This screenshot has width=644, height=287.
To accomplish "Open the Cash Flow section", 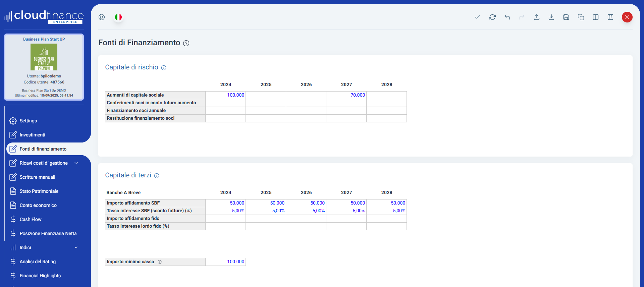I will [x=30, y=219].
